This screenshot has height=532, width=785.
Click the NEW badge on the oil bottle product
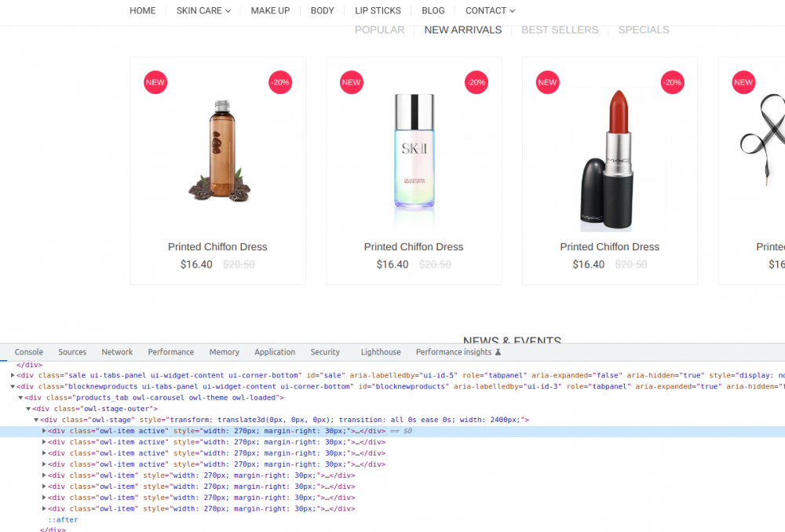pos(155,82)
